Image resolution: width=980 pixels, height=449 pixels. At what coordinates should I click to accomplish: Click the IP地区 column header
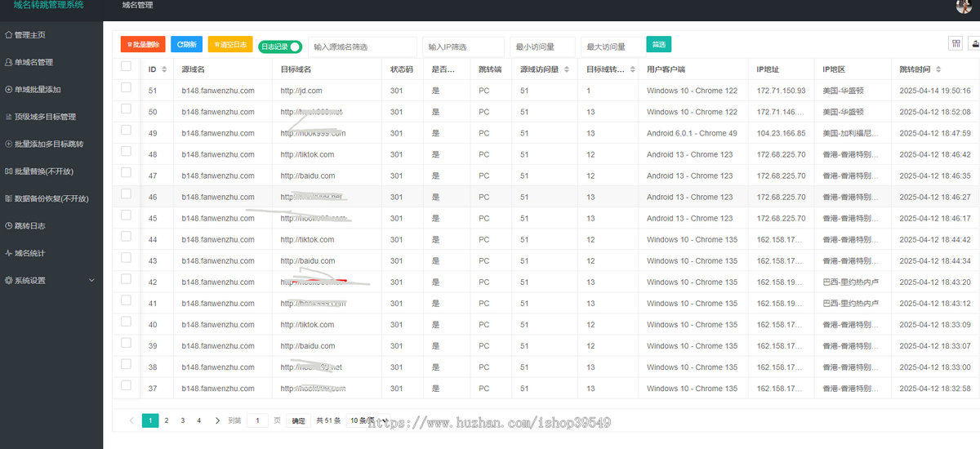coord(834,69)
